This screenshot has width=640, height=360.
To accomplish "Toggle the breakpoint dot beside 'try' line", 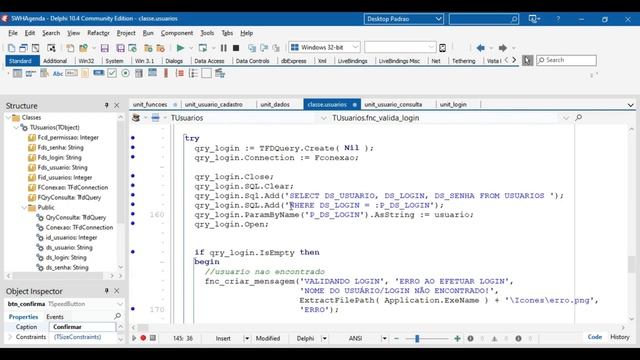I will (x=133, y=138).
